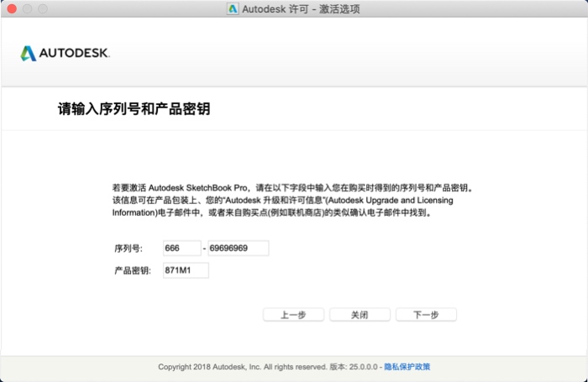Image resolution: width=588 pixels, height=382 pixels.
Task: Click the AUTODESK wordmark in the header
Action: 74,54
